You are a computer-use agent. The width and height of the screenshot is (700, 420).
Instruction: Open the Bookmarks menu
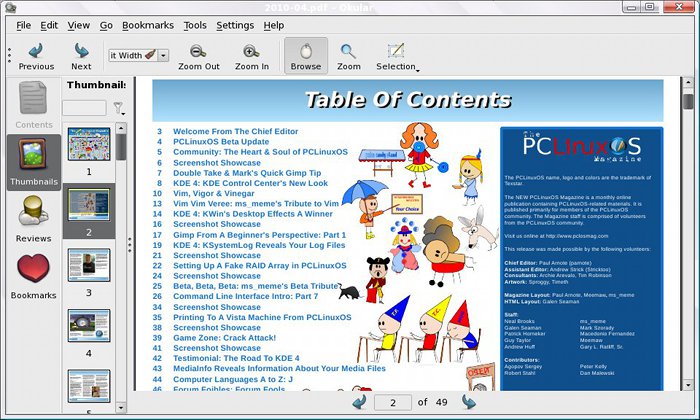(x=148, y=25)
